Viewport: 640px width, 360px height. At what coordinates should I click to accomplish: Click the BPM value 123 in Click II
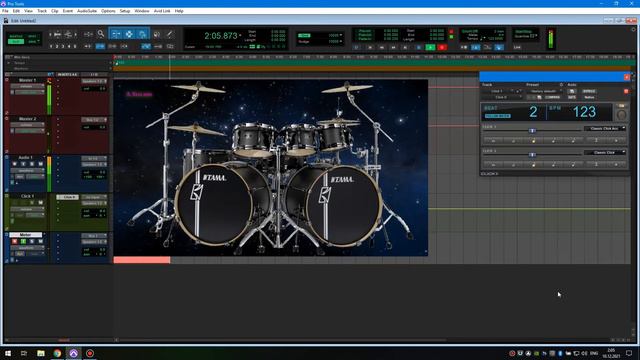[584, 112]
